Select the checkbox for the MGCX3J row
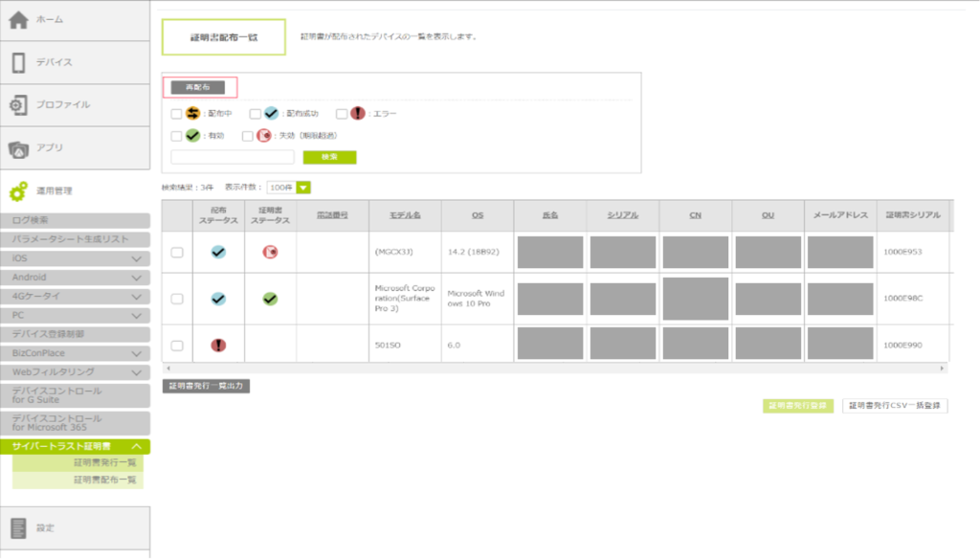The width and height of the screenshot is (980, 559). click(176, 253)
